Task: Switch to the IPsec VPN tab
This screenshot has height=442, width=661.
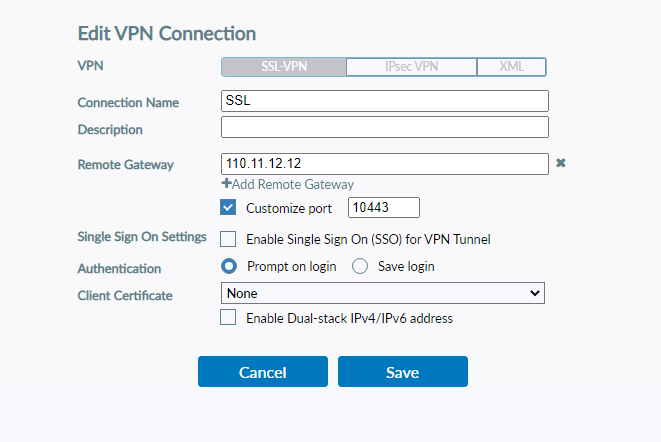Action: 410,67
